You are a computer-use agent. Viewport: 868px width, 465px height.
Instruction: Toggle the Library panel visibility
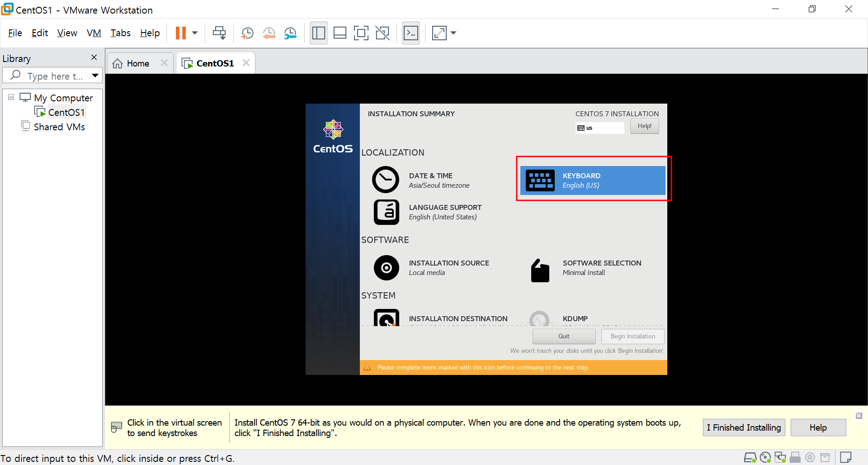coord(319,33)
